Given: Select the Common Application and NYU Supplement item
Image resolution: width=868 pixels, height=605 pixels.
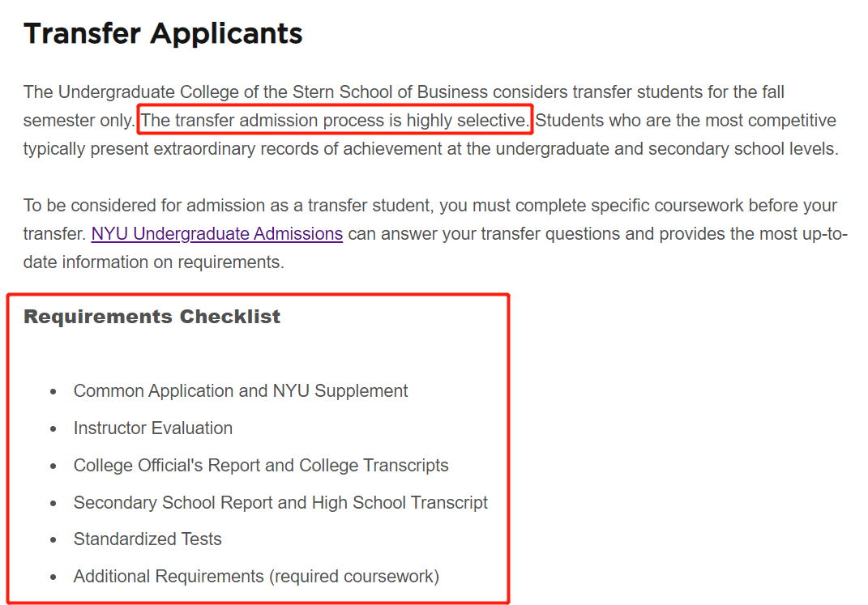Looking at the screenshot, I should (x=241, y=391).
